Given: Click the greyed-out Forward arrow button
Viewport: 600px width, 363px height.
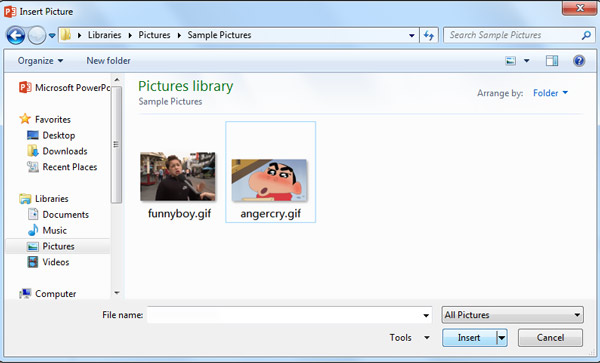Looking at the screenshot, I should click(x=37, y=36).
